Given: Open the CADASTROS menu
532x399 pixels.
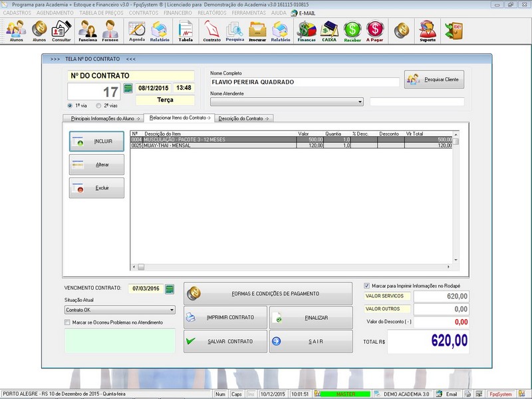Looking at the screenshot, I should pyautogui.click(x=17, y=13).
